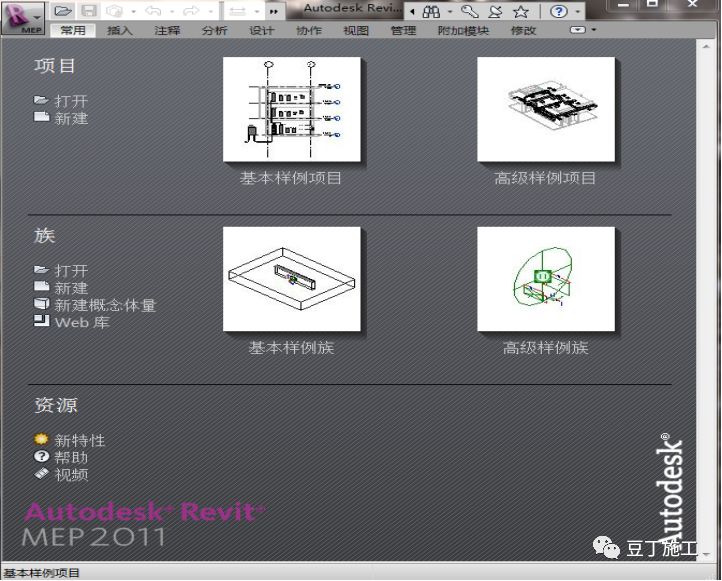Click the Open folder icon in quick access toolbar

point(63,11)
